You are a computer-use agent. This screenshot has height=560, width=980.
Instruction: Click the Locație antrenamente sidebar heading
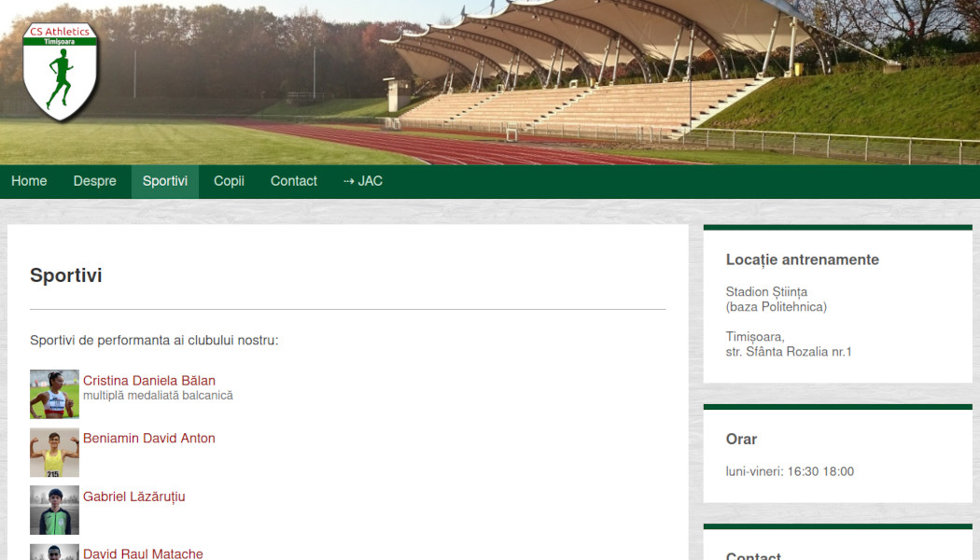(x=803, y=259)
